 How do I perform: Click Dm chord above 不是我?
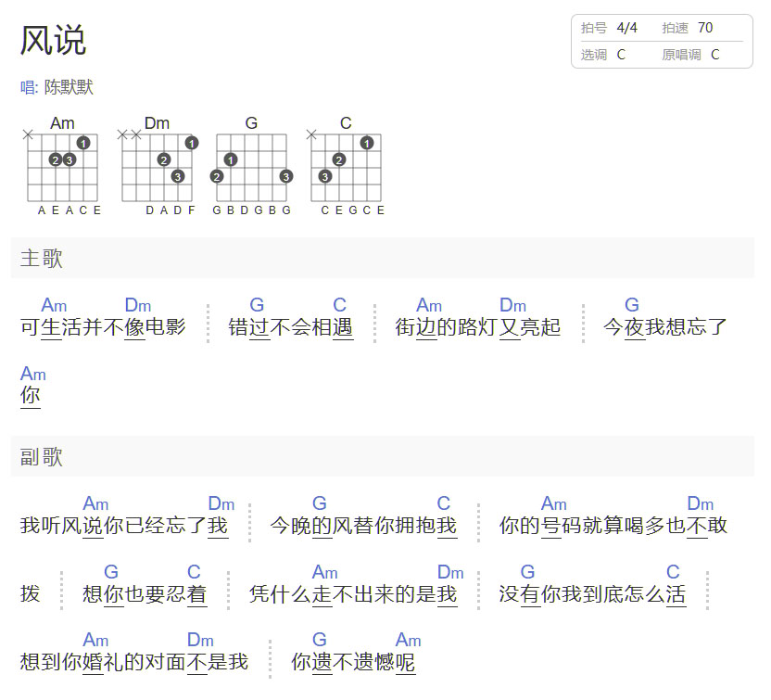point(200,640)
